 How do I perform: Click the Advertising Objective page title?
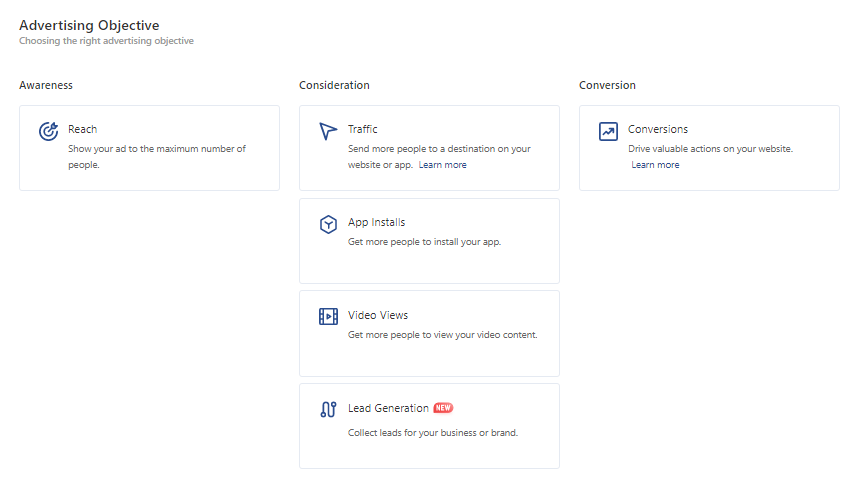pyautogui.click(x=89, y=24)
